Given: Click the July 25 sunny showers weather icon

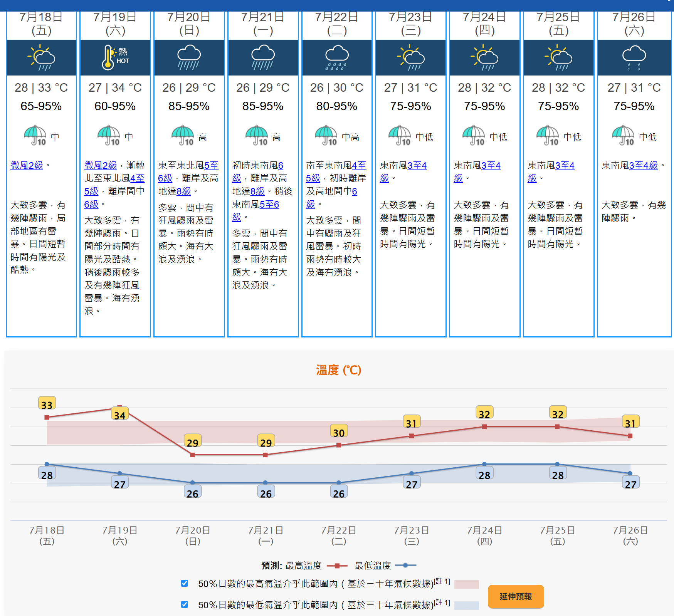Looking at the screenshot, I should (x=558, y=58).
